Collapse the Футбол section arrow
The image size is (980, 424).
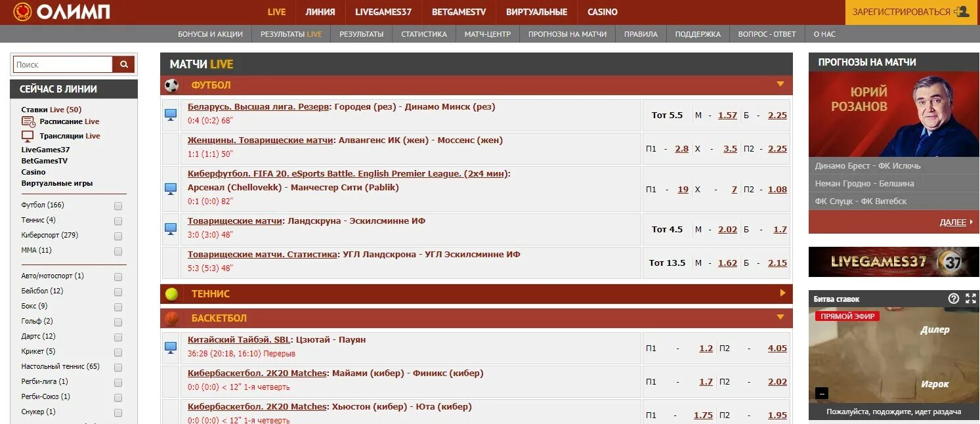pos(780,85)
